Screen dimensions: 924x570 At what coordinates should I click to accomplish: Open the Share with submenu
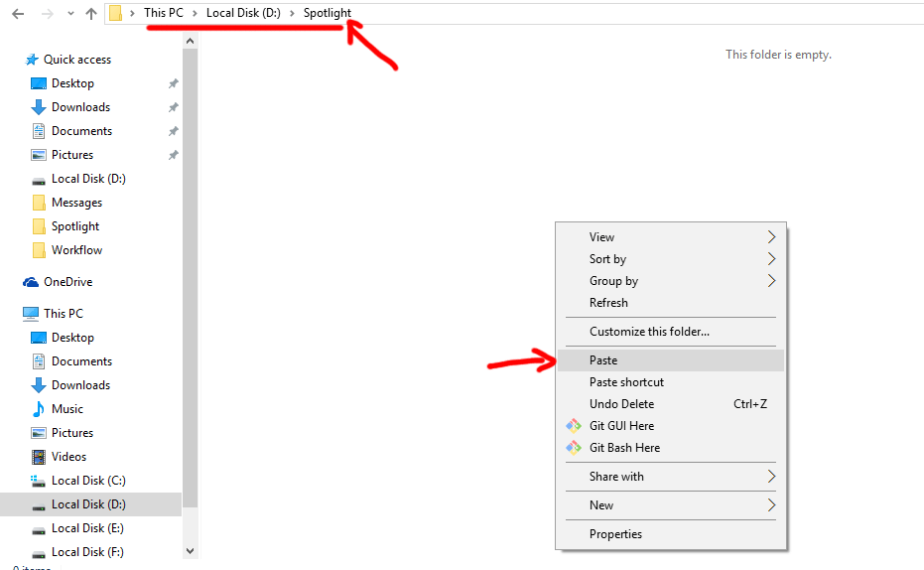point(671,477)
